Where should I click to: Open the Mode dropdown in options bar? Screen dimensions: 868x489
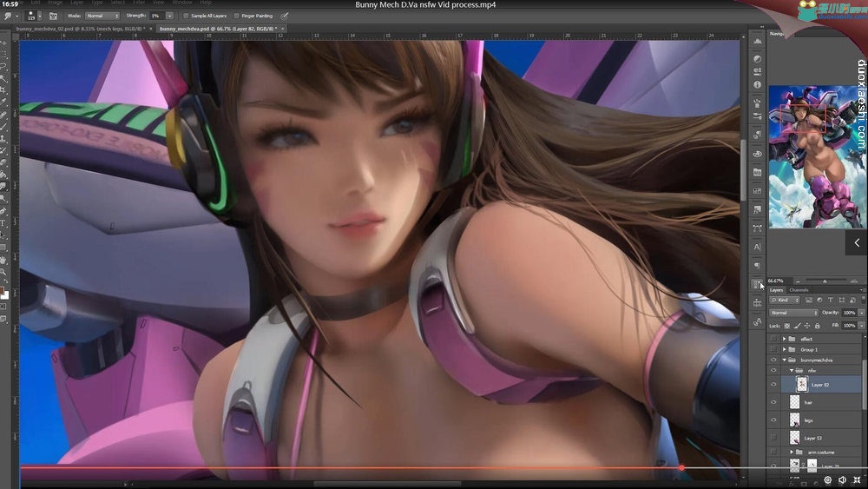[102, 16]
